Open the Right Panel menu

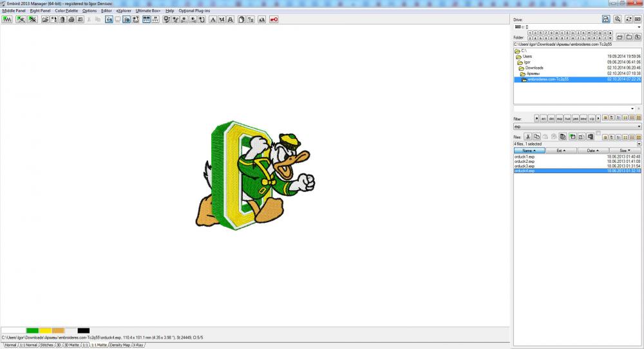click(40, 11)
